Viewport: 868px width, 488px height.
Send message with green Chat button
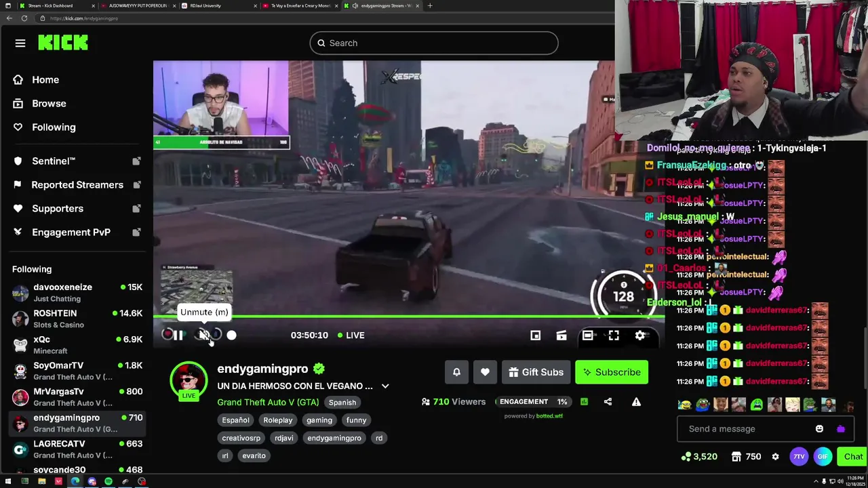coord(852,457)
